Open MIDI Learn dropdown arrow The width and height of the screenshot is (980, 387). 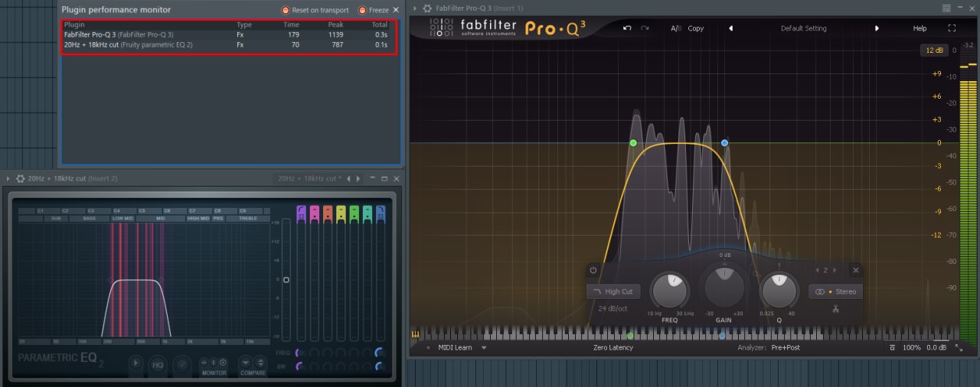point(484,348)
